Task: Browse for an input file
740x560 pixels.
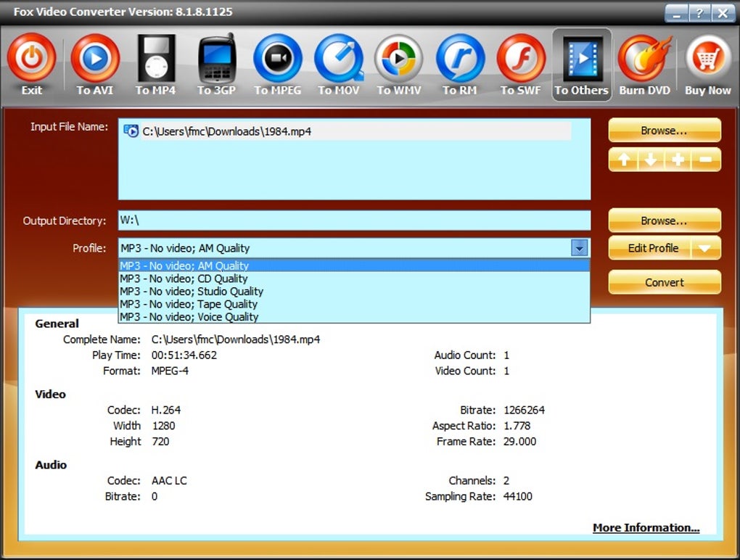Action: click(665, 131)
